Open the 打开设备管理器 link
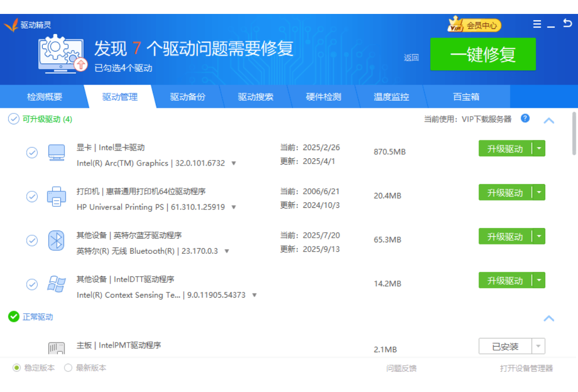The height and width of the screenshot is (392, 578). point(526,368)
